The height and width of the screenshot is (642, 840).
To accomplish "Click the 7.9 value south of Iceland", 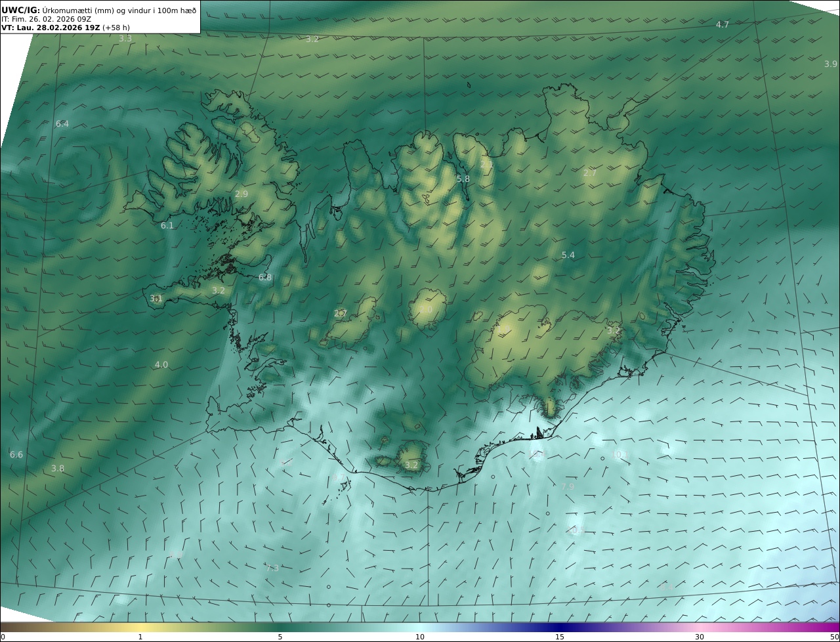I will [568, 486].
